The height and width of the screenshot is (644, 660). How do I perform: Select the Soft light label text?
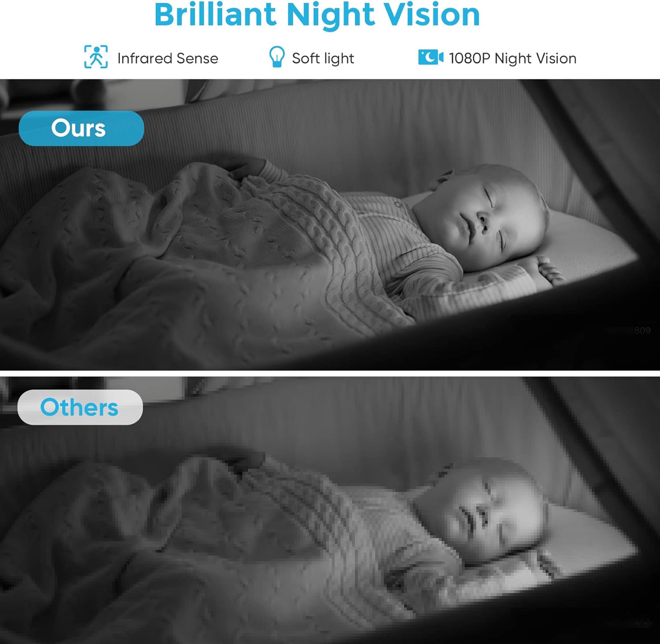click(x=323, y=58)
